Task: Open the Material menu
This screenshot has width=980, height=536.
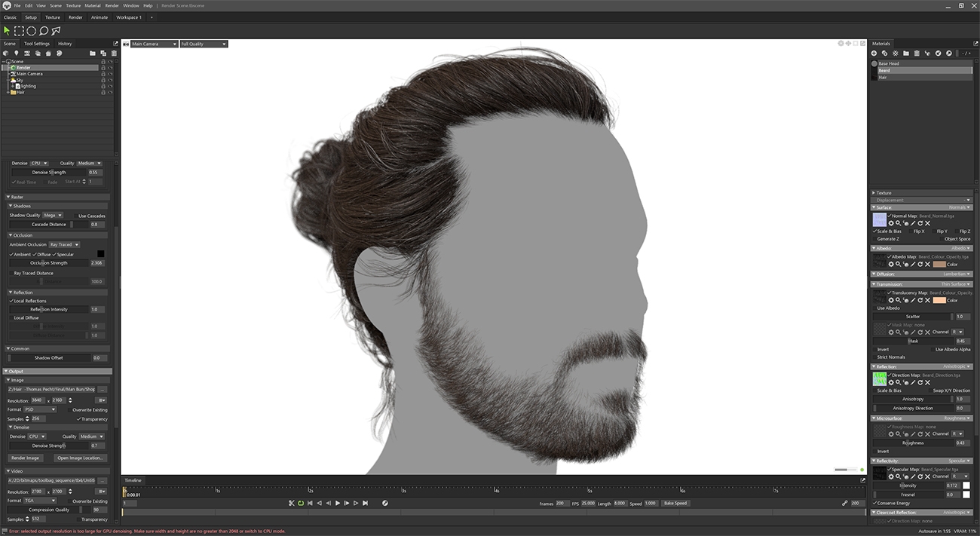Action: click(93, 5)
